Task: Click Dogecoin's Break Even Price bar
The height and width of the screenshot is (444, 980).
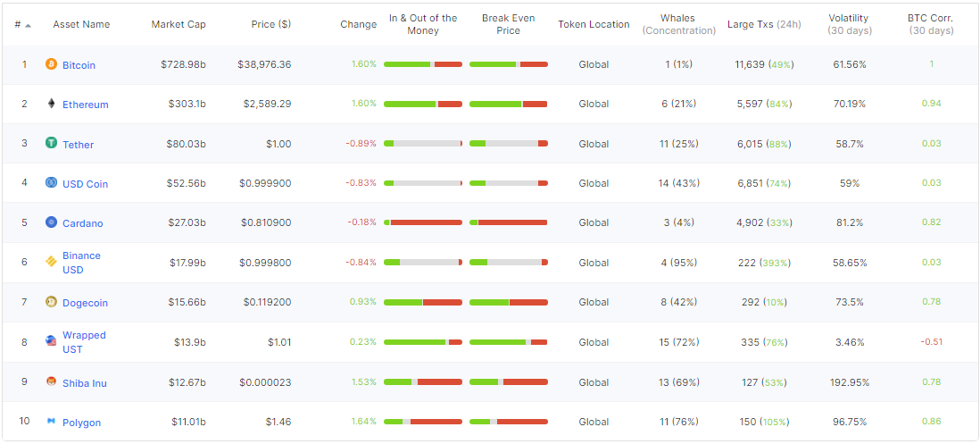Action: [509, 302]
